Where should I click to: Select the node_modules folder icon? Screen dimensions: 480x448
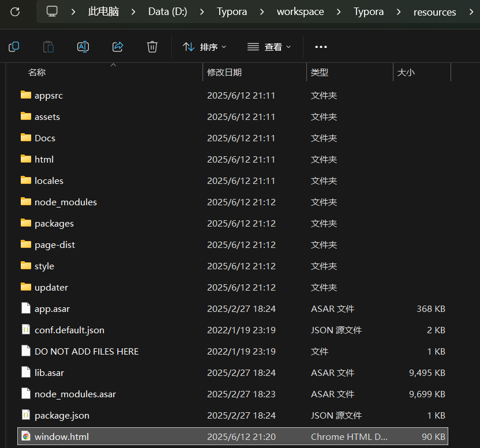[26, 202]
